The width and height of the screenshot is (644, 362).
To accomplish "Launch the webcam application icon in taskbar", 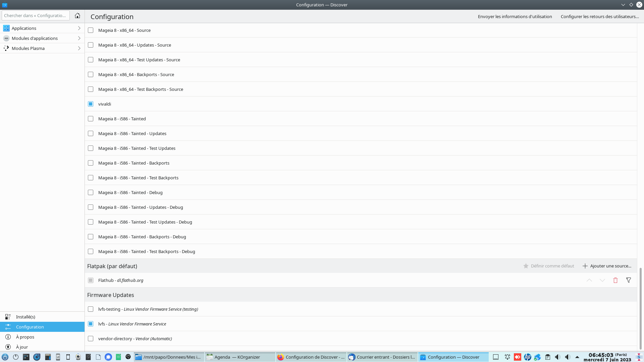I will tap(78, 357).
